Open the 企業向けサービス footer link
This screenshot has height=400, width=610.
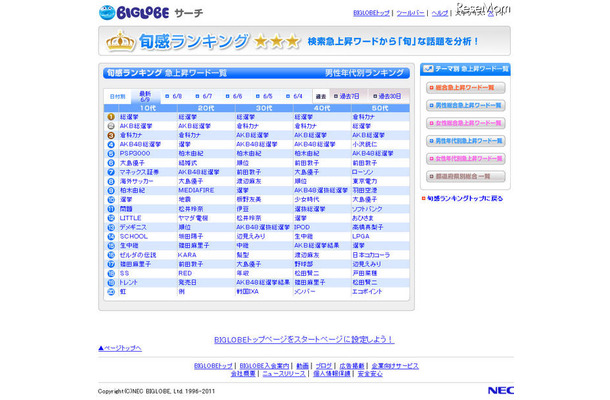click(395, 366)
